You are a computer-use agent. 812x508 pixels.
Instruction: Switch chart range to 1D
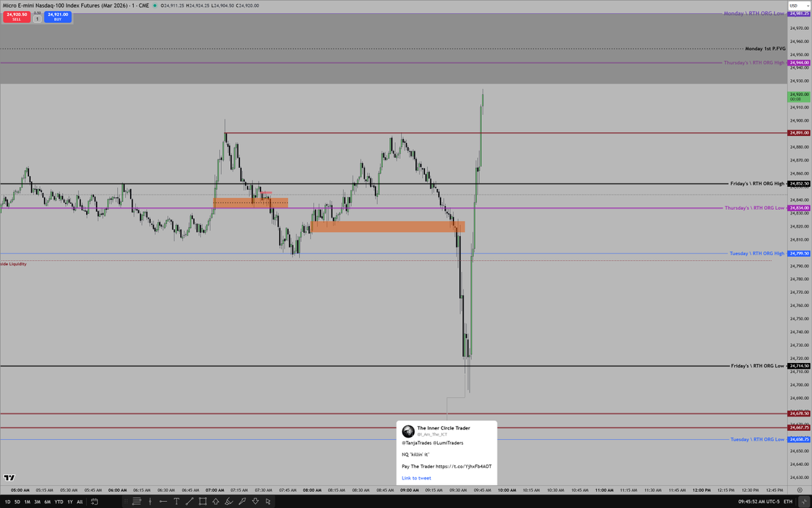[9, 503]
